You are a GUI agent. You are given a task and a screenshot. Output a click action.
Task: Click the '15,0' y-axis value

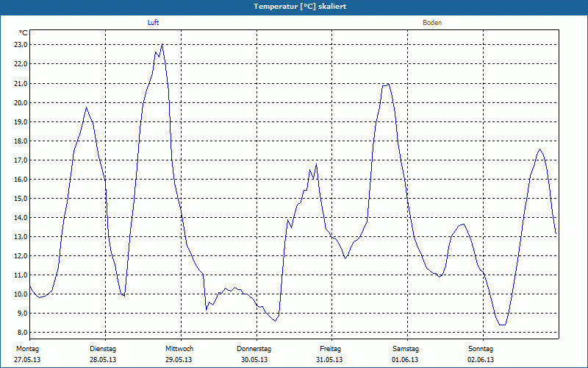tap(21, 198)
